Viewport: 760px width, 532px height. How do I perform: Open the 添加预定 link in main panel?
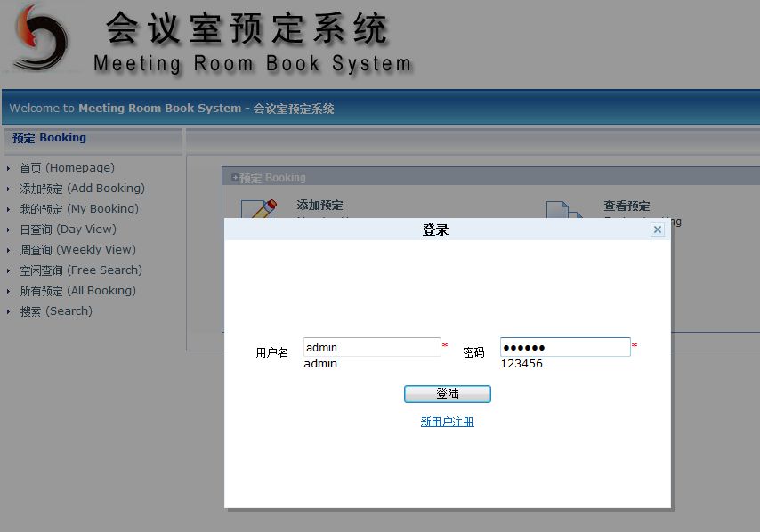click(x=318, y=205)
